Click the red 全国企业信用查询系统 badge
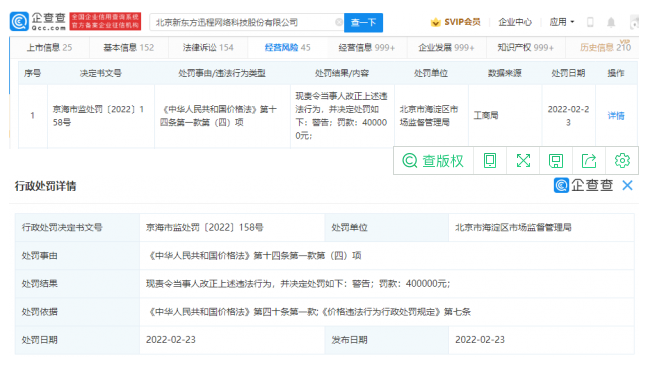Image resolution: width=648 pixels, height=368 pixels. pos(105,21)
